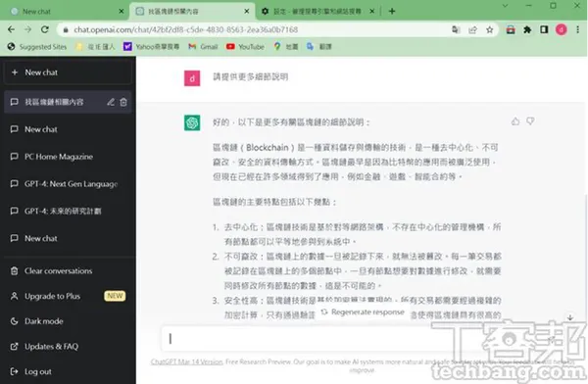Close the settings browser tab
The width and height of the screenshot is (588, 384).
tap(372, 11)
